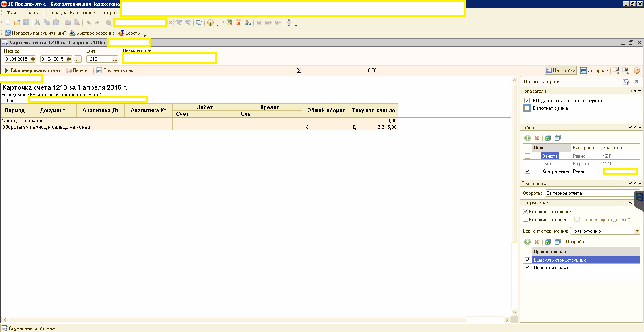Click Сформировать отчет button
Screen dimensions: 644x332
(32, 70)
